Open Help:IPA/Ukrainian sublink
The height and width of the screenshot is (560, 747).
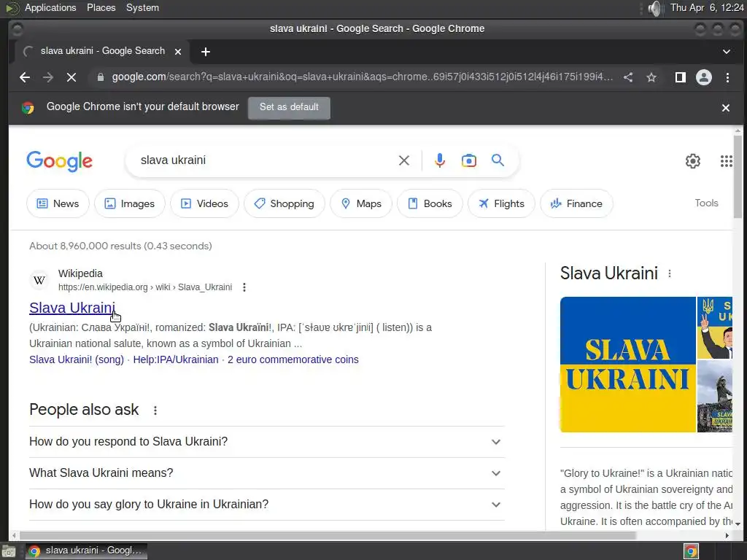point(176,359)
